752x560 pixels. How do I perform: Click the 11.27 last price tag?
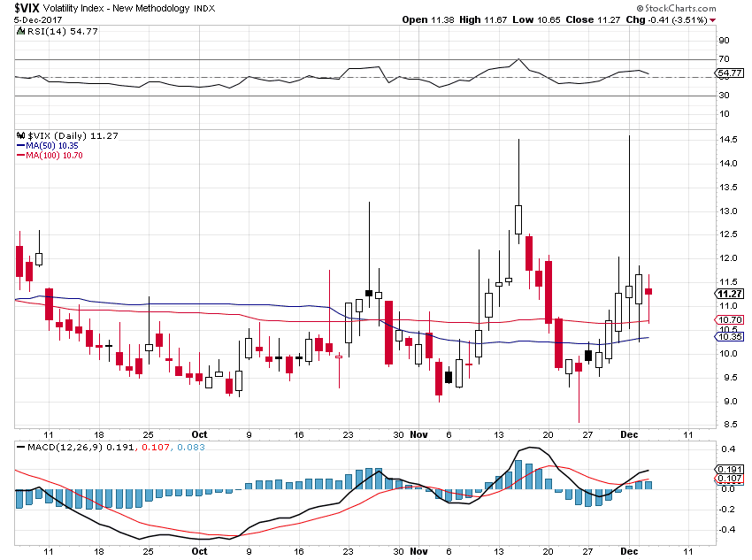pyautogui.click(x=730, y=294)
